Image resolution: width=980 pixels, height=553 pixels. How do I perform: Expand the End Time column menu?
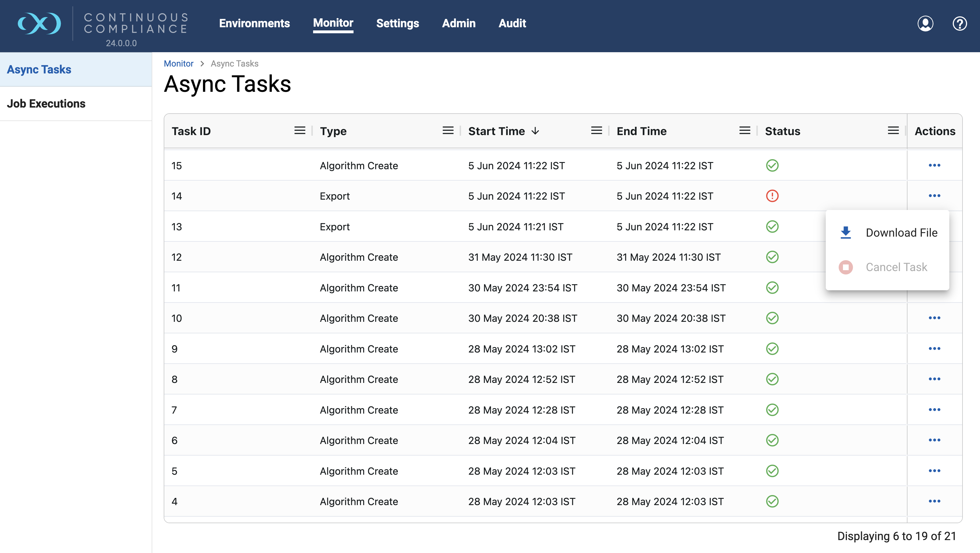point(745,131)
